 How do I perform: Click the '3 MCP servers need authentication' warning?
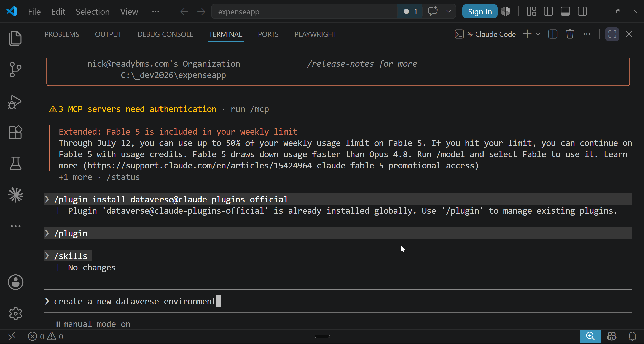[x=133, y=109]
